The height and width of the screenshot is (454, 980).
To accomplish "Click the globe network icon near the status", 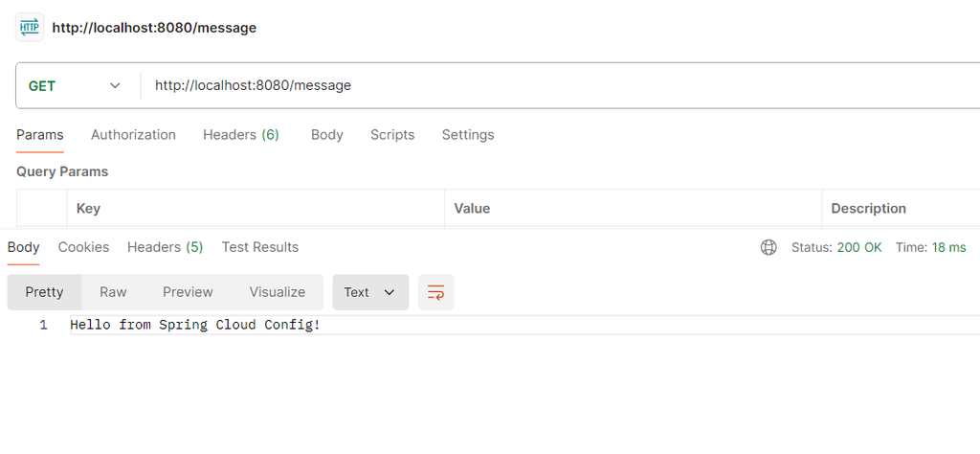I will (x=768, y=247).
